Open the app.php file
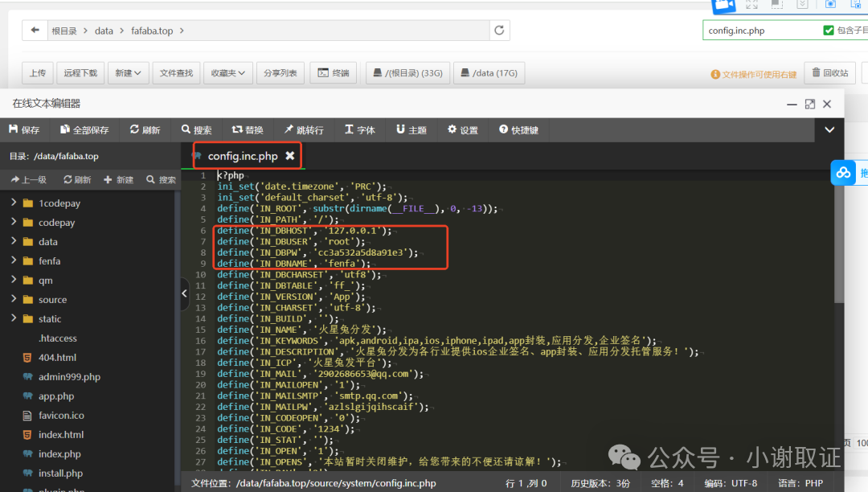Image resolution: width=868 pixels, height=492 pixels. pyautogui.click(x=56, y=396)
